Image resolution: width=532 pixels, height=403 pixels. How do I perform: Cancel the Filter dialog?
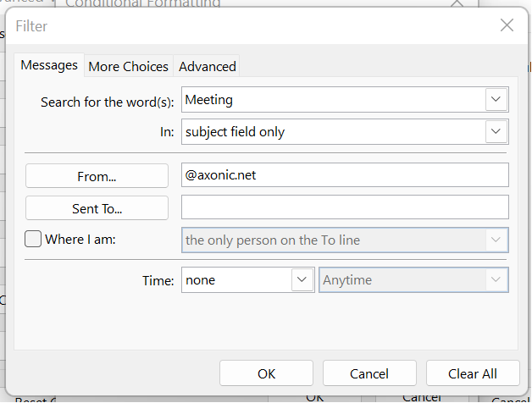pyautogui.click(x=369, y=373)
